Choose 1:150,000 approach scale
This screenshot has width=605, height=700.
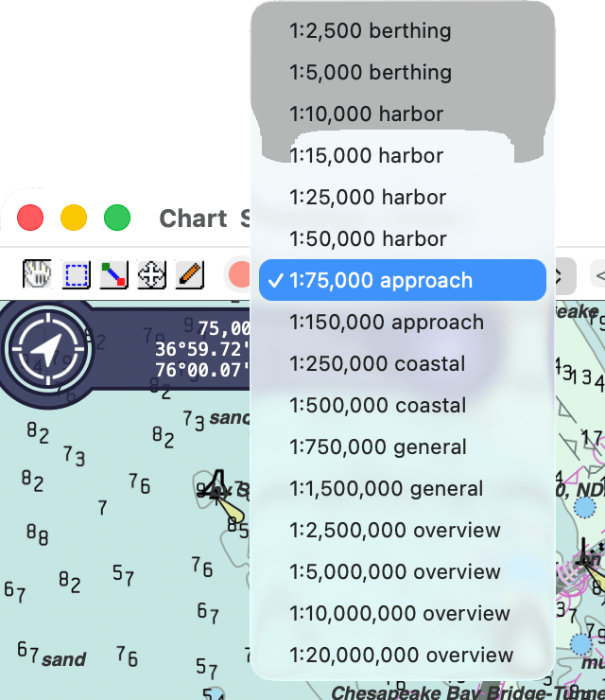403,322
